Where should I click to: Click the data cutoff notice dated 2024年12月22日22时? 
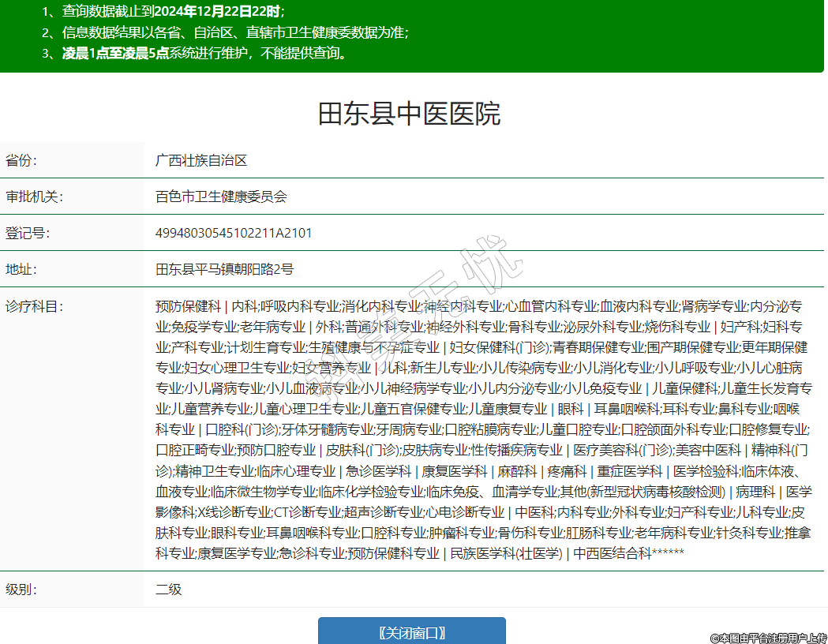[163, 11]
